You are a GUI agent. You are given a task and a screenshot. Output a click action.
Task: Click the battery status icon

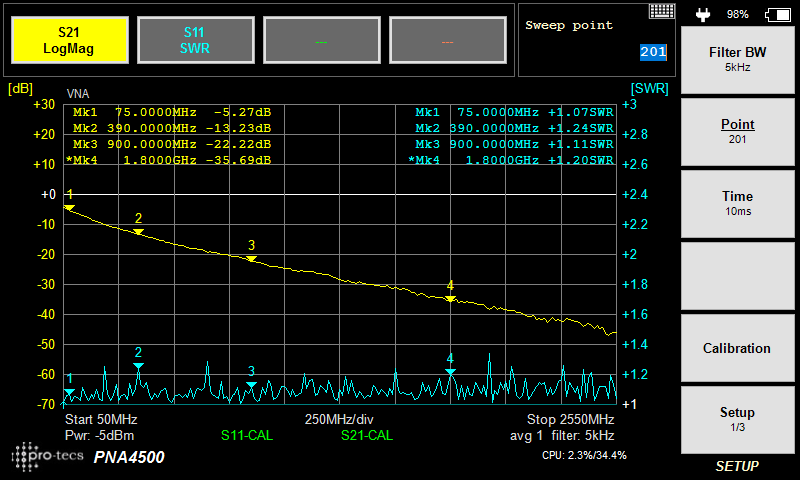pyautogui.click(x=776, y=14)
